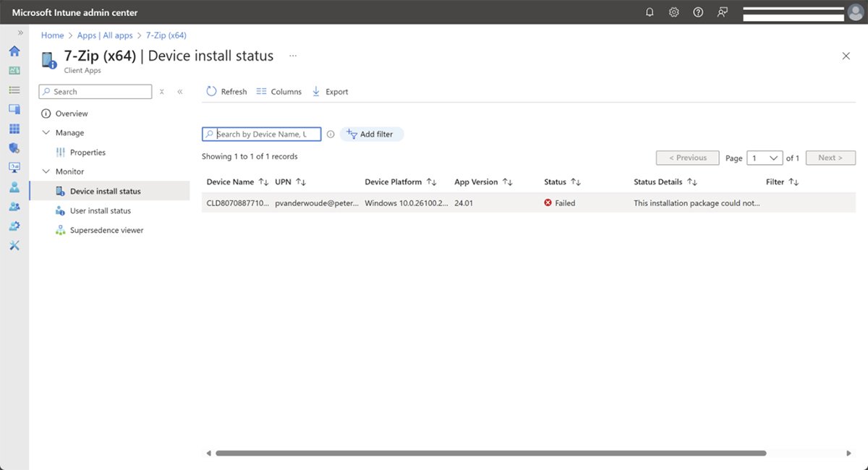Collapse the Manage section
Image resolution: width=868 pixels, height=470 pixels.
pyautogui.click(x=46, y=133)
